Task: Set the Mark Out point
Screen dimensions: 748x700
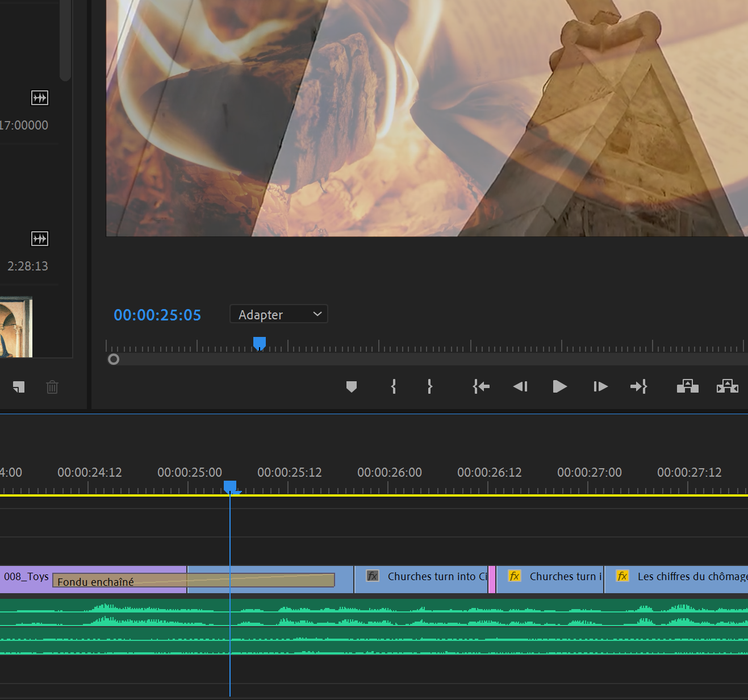Action: click(x=430, y=387)
